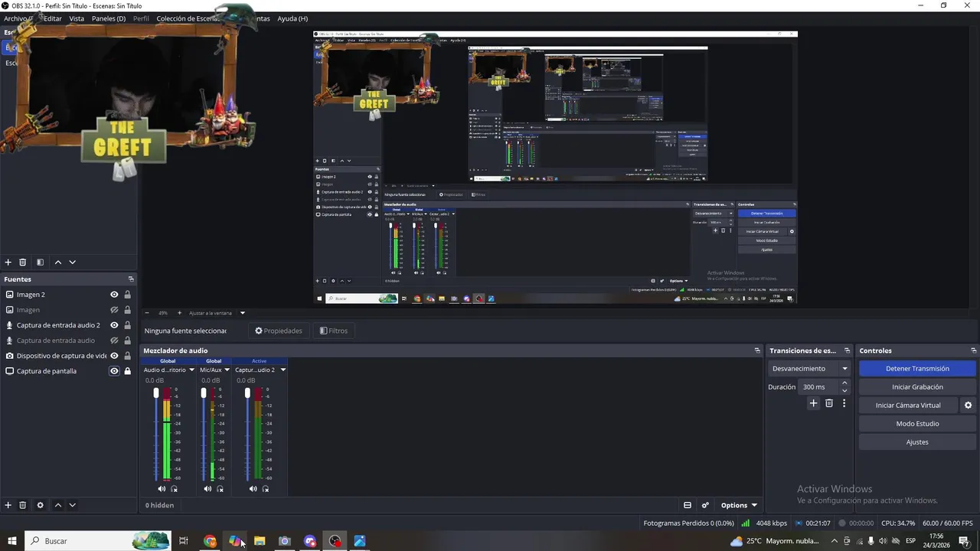Open the mixer Options dropdown
Viewport: 980px width, 551px height.
pyautogui.click(x=739, y=505)
